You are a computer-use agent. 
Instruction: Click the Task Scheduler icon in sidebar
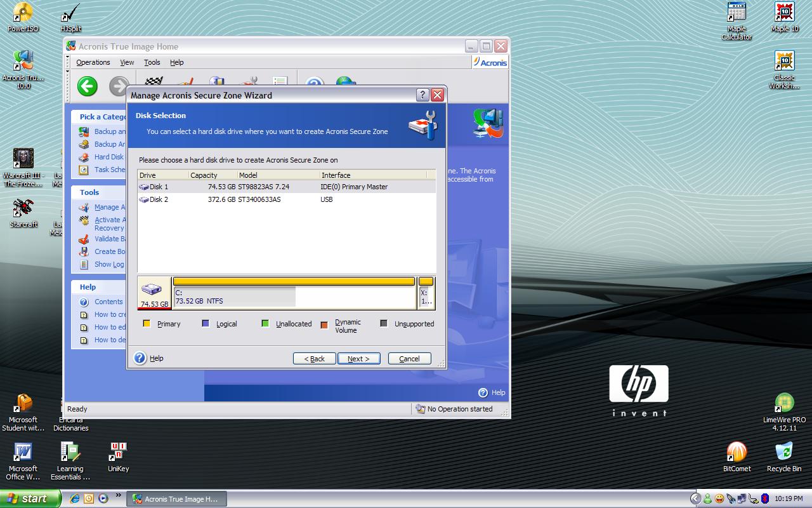[84, 170]
